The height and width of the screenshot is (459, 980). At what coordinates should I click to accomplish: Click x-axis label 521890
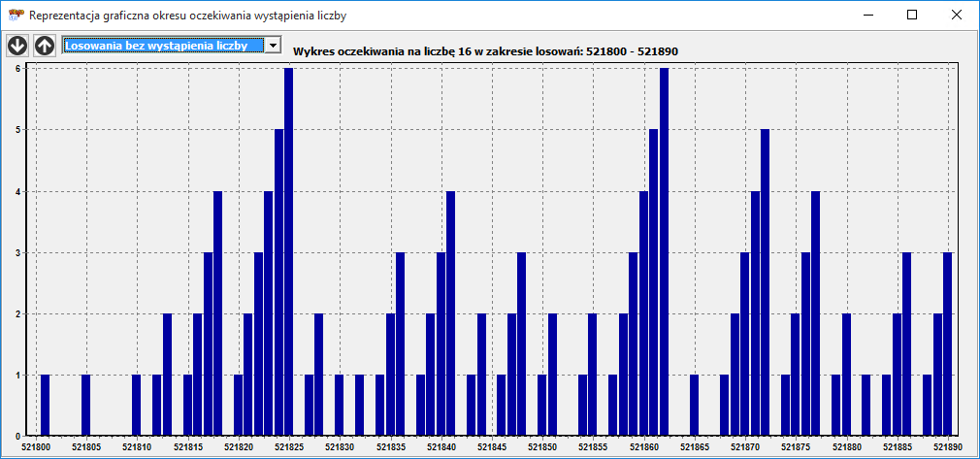(x=948, y=447)
